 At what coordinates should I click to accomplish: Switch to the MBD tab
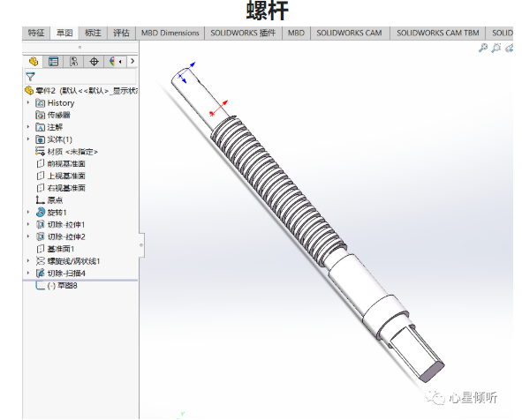coord(296,33)
